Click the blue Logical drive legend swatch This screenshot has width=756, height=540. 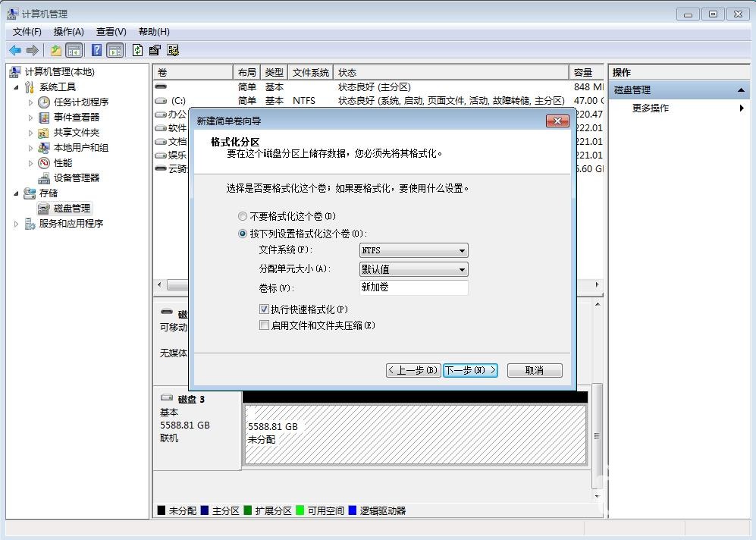pyautogui.click(x=353, y=510)
